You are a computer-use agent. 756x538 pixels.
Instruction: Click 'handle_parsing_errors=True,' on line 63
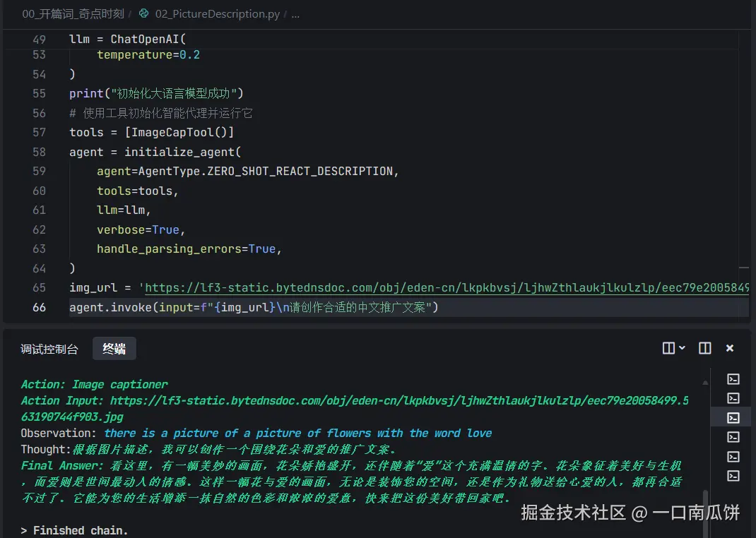189,249
